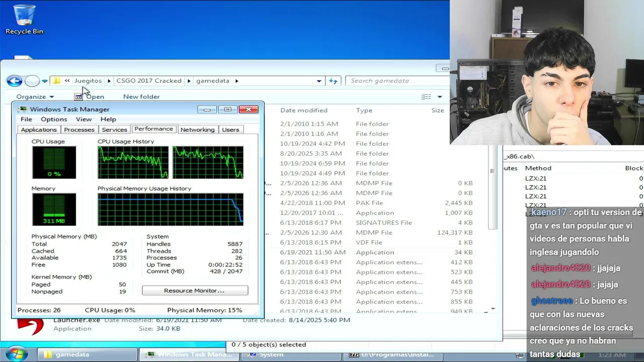Select File folder row dated 8/20/2025
The height and width of the screenshot is (362, 644).
tap(377, 153)
